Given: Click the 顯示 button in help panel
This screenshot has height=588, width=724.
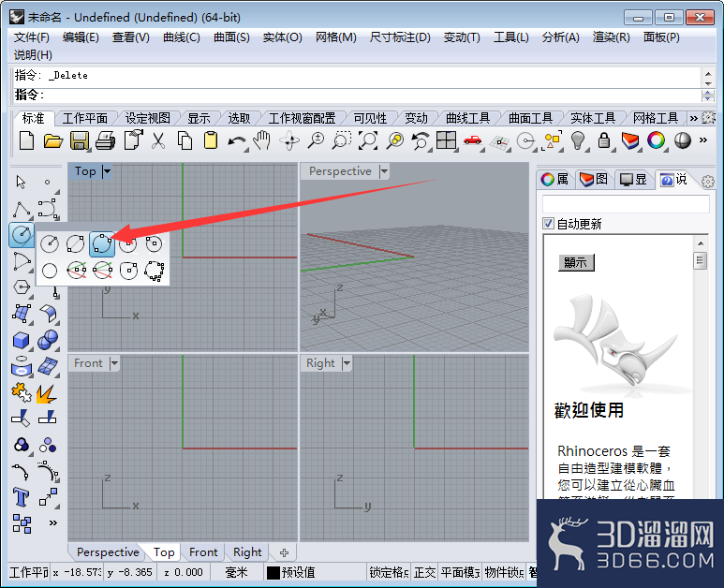Looking at the screenshot, I should (x=576, y=262).
